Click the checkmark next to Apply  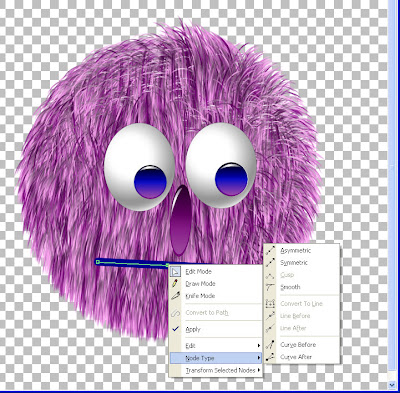tap(176, 329)
